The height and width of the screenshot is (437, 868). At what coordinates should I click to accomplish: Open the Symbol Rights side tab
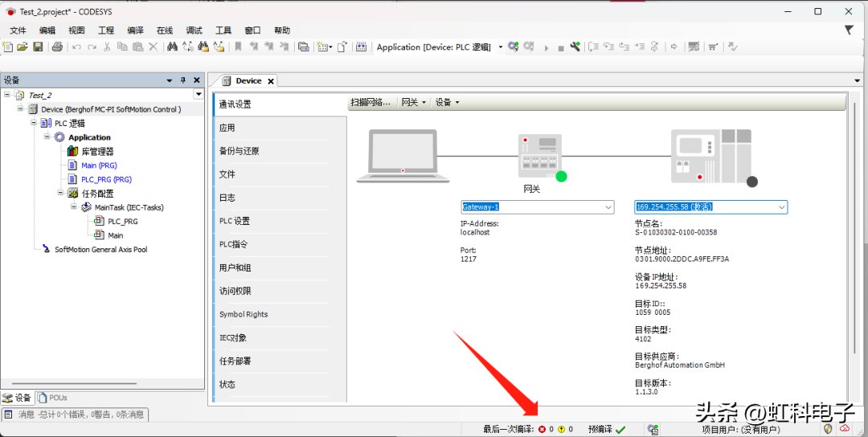pos(280,314)
